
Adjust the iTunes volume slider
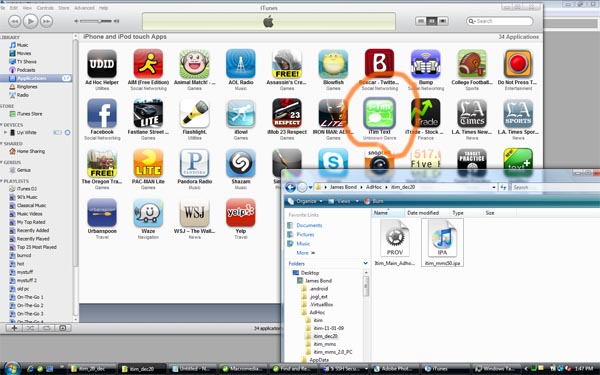pyautogui.click(x=97, y=21)
